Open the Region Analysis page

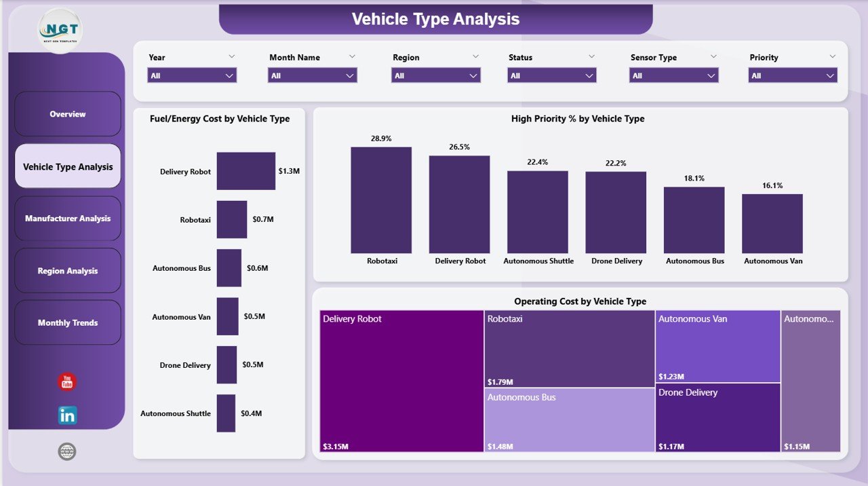coord(67,270)
